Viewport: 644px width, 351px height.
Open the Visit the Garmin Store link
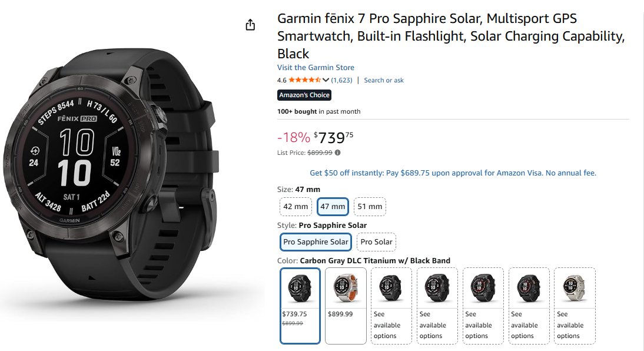point(316,68)
